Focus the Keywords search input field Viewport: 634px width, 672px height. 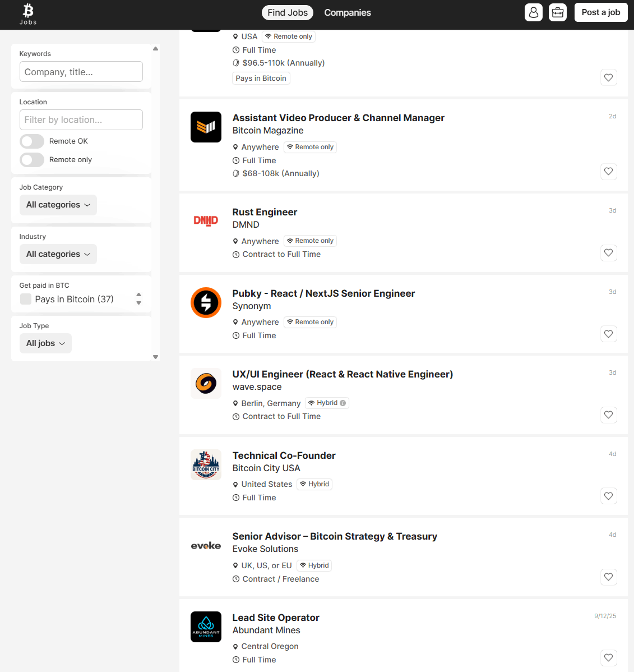tap(81, 72)
